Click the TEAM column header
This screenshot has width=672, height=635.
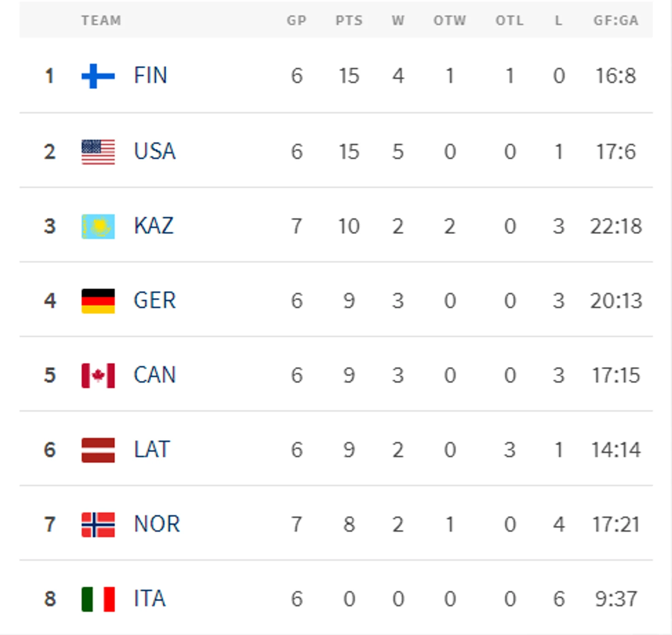point(101,21)
